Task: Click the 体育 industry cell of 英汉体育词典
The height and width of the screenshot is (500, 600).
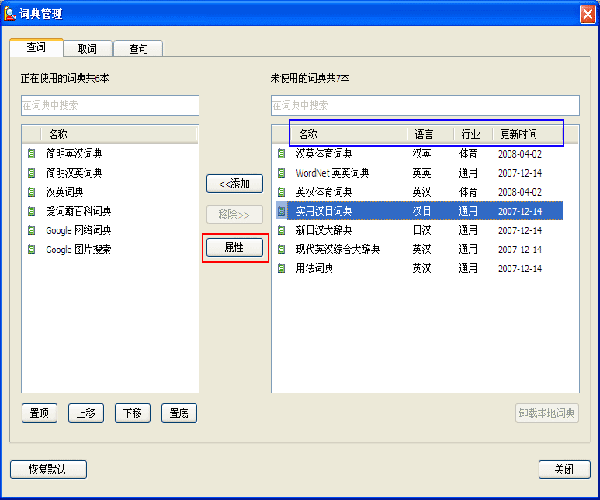Action: [x=468, y=192]
